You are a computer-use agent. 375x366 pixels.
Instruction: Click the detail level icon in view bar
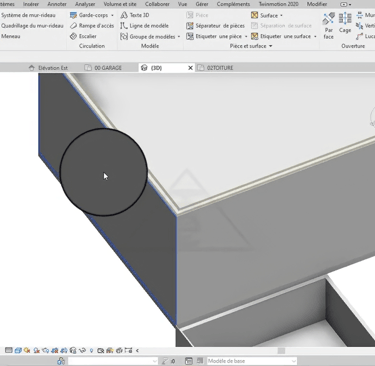[x=9, y=350]
